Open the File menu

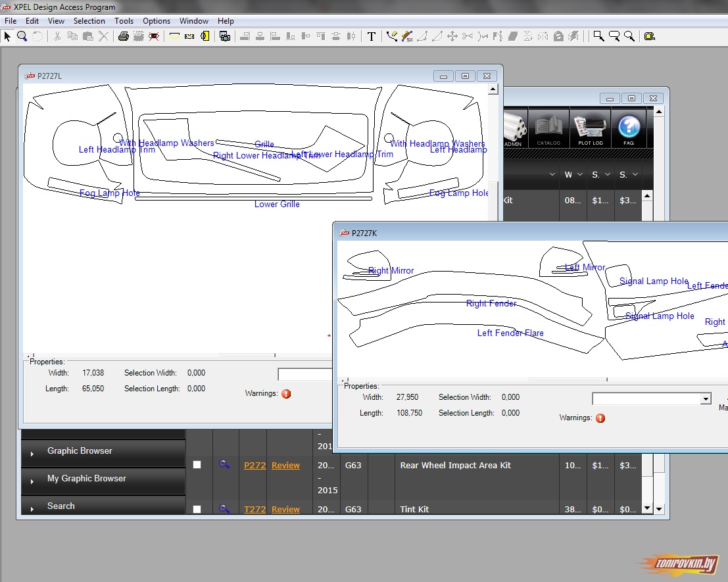coord(11,21)
